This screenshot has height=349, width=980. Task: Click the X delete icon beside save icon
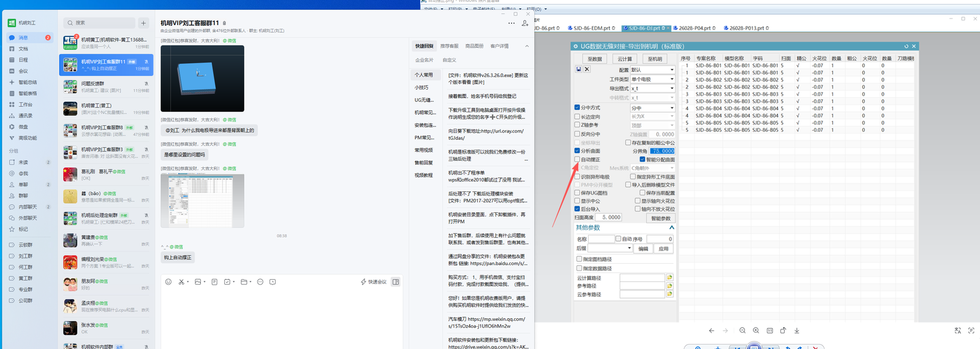[x=587, y=69]
